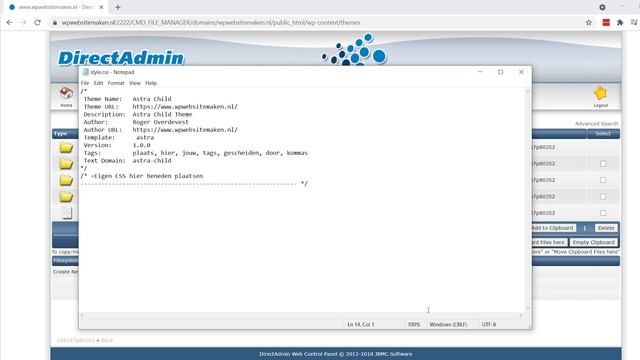Open a new browser tab
Image resolution: width=640 pixels, height=360 pixels.
coord(118,7)
